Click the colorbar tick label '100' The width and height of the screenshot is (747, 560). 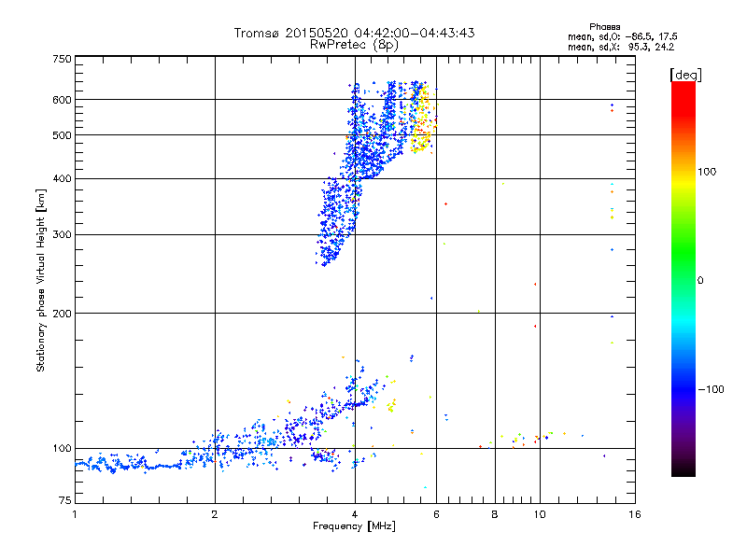point(707,172)
